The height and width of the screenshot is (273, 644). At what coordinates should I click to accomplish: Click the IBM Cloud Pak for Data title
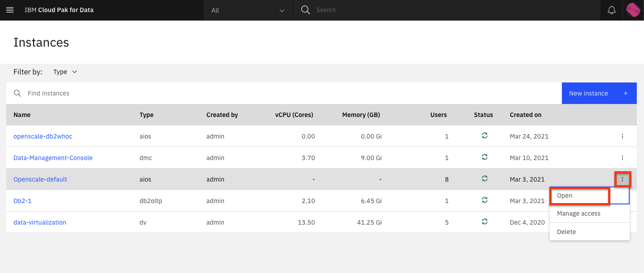click(59, 10)
